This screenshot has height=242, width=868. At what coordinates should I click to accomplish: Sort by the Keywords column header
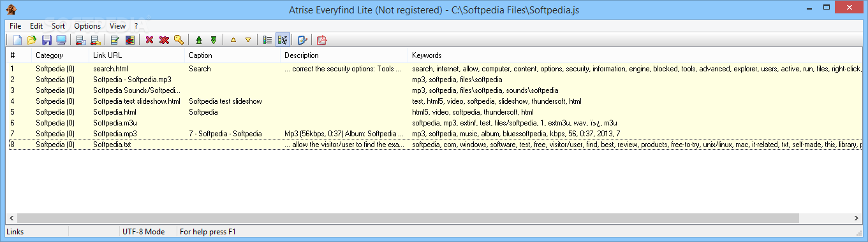(x=635, y=55)
